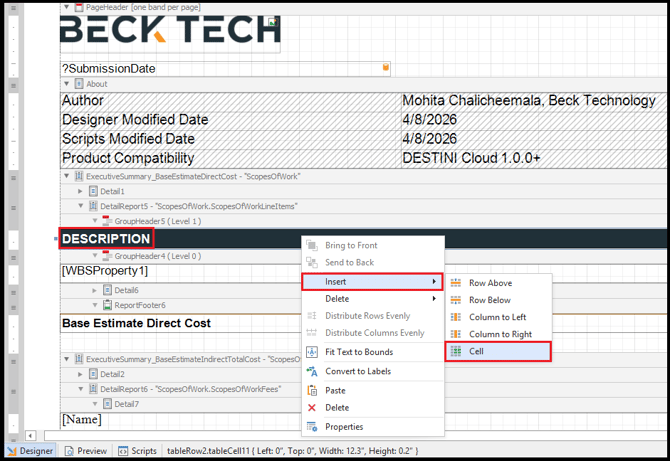Collapse the DetailReport5 band
Viewport: 670px width, 461px height.
80,206
